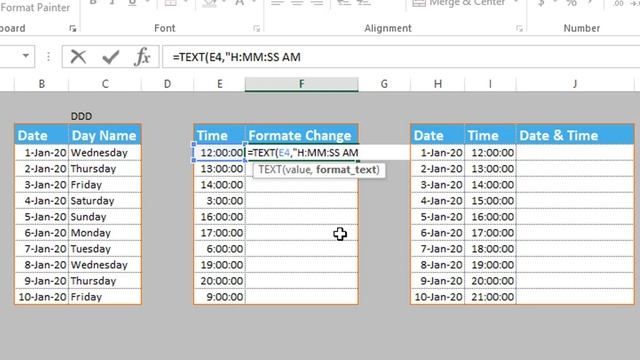Click the empty Date & Time cell beside 21:00:00

tap(575, 297)
